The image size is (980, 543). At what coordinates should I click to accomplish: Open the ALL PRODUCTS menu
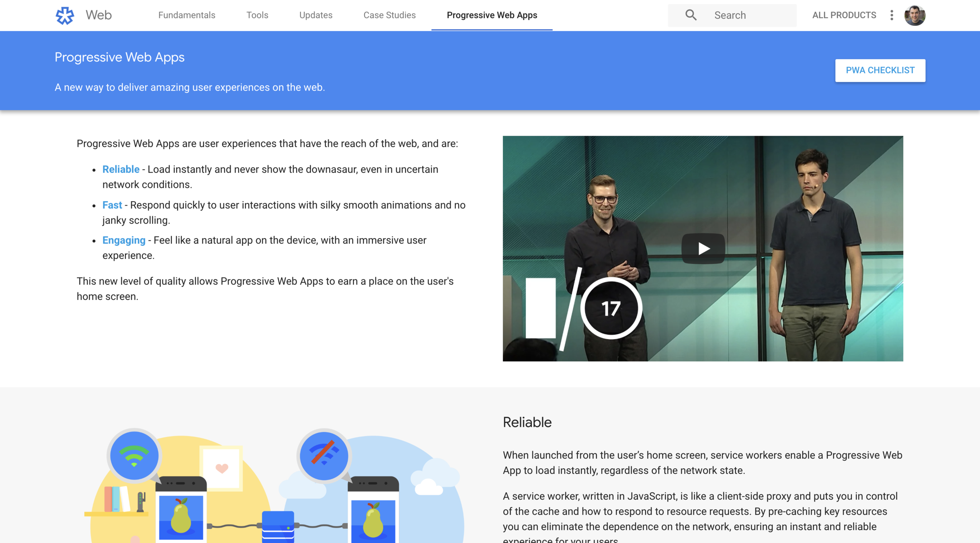[844, 15]
